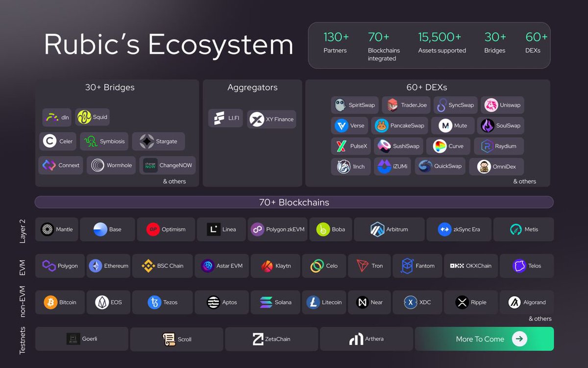
Task: Select the Algorand logo icon
Action: 514,302
